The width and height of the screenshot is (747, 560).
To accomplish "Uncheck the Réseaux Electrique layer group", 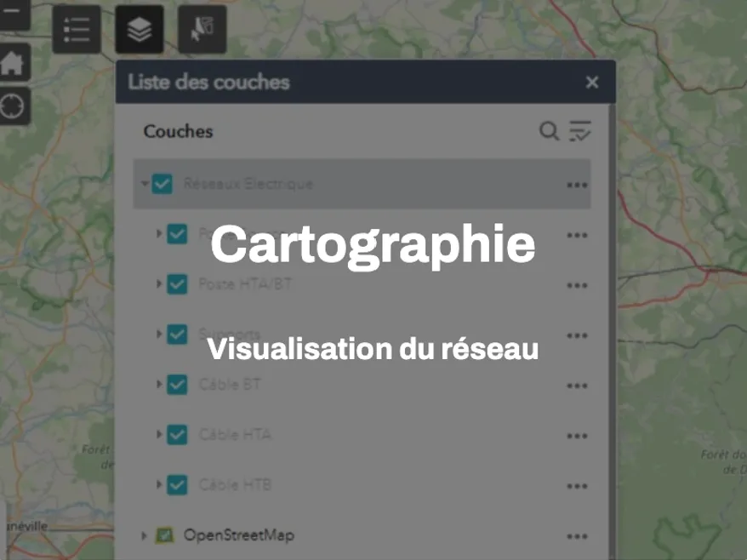I will tap(163, 184).
